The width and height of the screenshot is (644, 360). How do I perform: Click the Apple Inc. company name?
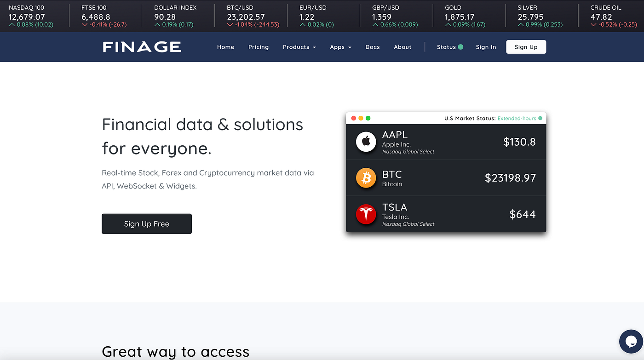[397, 144]
